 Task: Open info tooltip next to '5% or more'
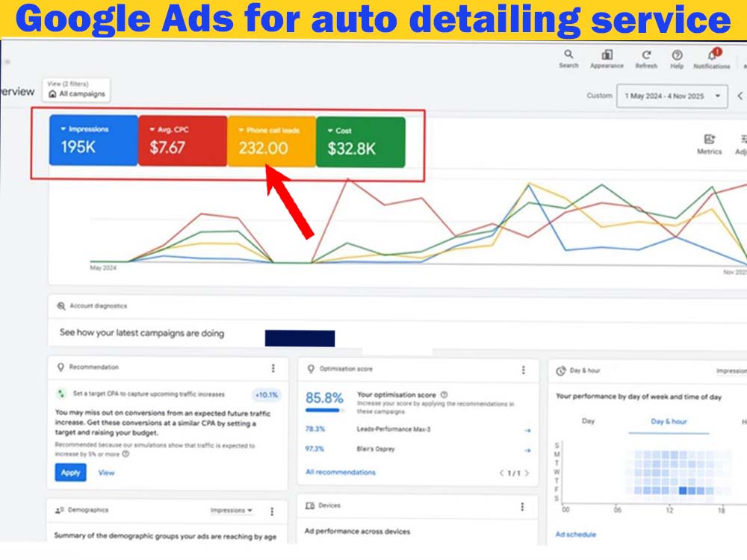point(125,454)
